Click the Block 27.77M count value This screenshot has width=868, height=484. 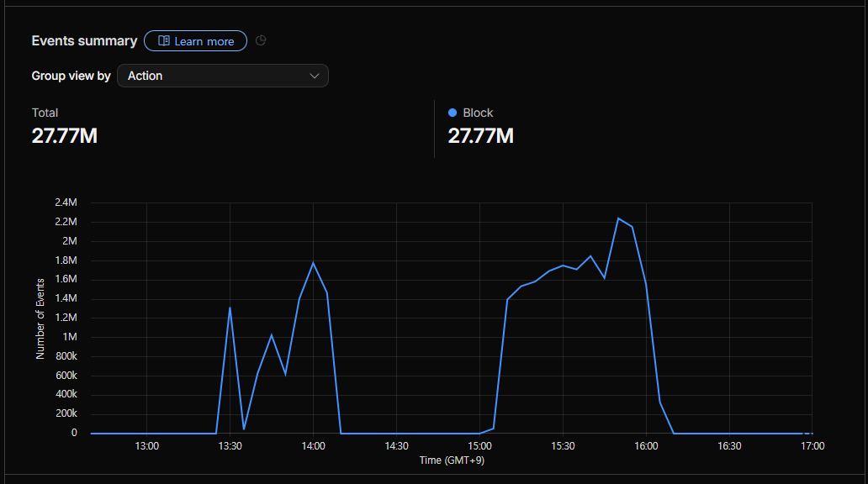pyautogui.click(x=480, y=136)
